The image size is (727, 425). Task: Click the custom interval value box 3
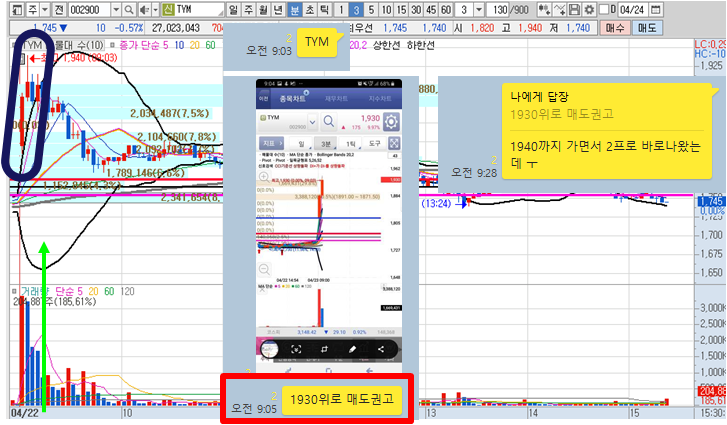pyautogui.click(x=464, y=9)
